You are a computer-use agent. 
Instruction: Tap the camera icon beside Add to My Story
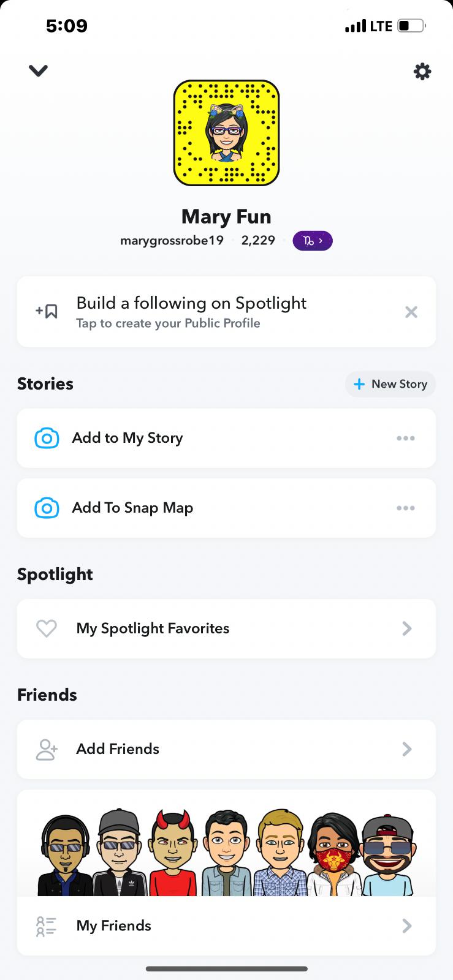[x=47, y=439]
